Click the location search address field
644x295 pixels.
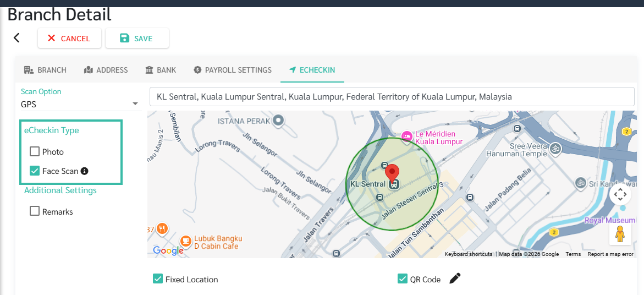[x=392, y=97]
